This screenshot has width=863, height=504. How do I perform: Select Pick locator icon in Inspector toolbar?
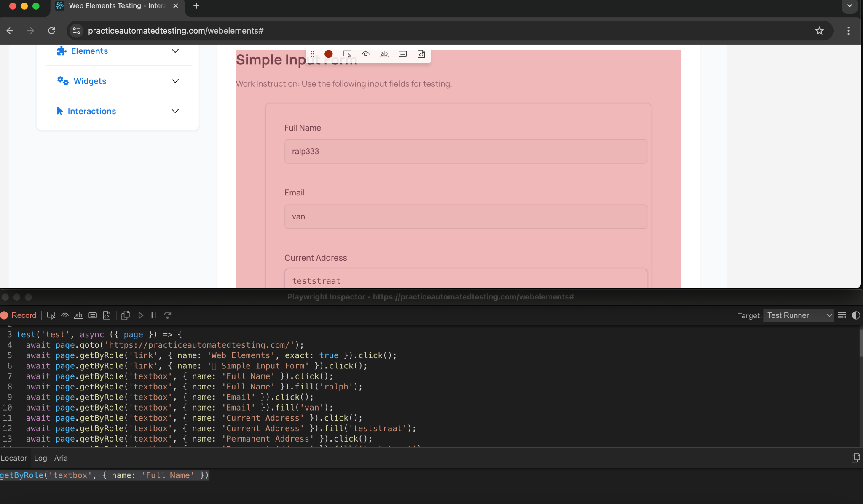point(51,315)
